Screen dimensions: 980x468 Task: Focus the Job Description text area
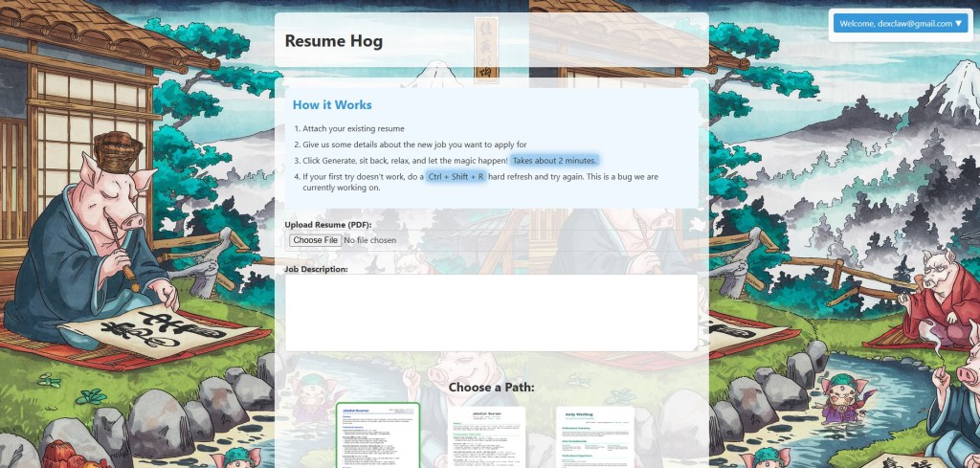(x=491, y=312)
